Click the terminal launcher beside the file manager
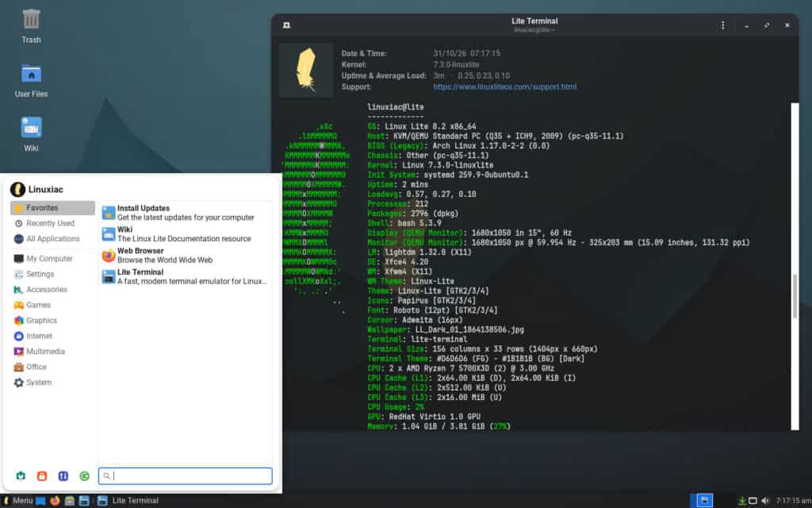Image resolution: width=812 pixels, height=508 pixels. pyautogui.click(x=84, y=501)
